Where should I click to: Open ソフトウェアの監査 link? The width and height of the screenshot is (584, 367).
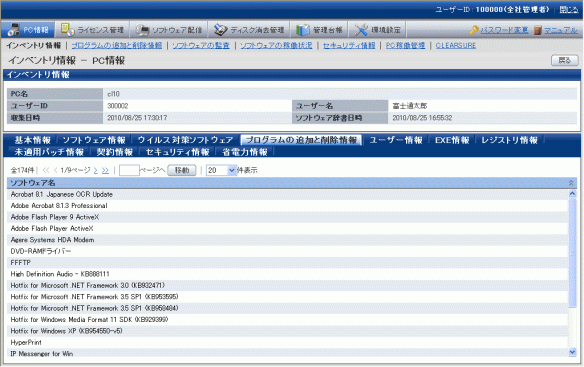[x=201, y=45]
